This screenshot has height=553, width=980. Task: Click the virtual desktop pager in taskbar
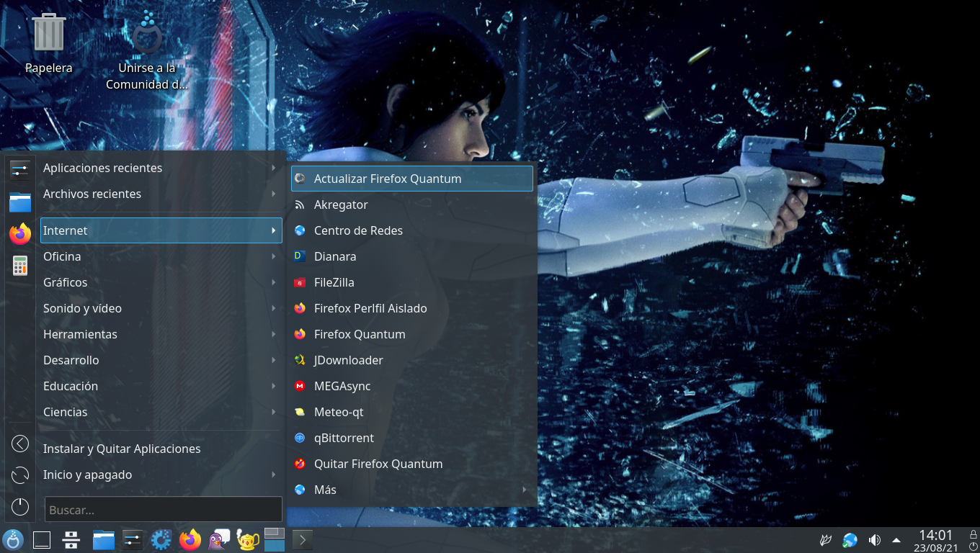275,539
